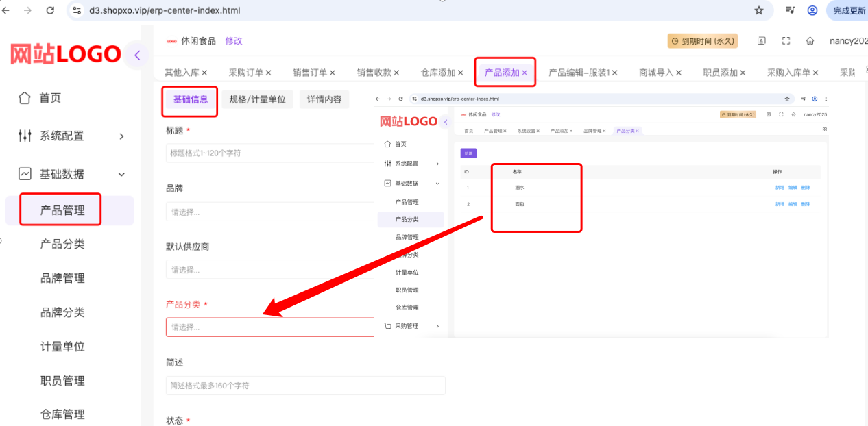Click the d3.shopxo.vip address bar
The width and height of the screenshot is (868, 426).
(420, 10)
